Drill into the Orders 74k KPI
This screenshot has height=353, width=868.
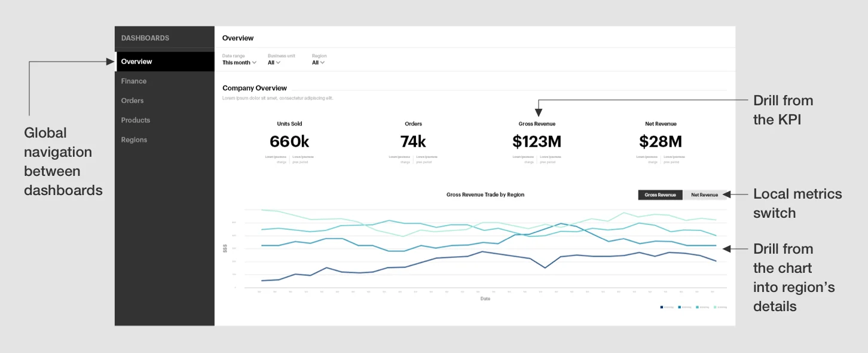pyautogui.click(x=413, y=142)
